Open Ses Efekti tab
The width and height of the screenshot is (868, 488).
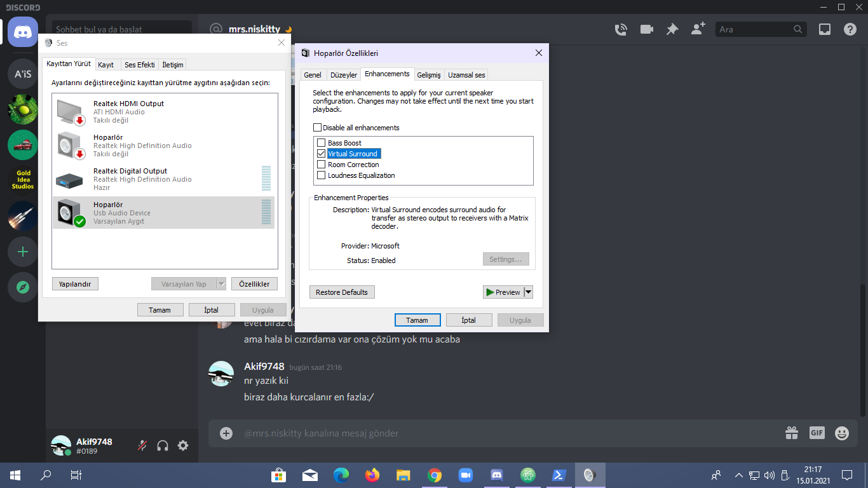pyautogui.click(x=140, y=65)
